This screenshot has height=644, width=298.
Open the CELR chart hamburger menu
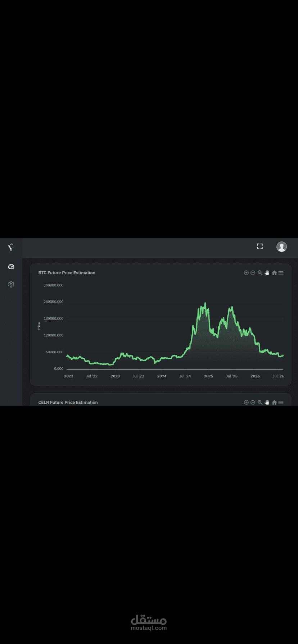(x=281, y=402)
